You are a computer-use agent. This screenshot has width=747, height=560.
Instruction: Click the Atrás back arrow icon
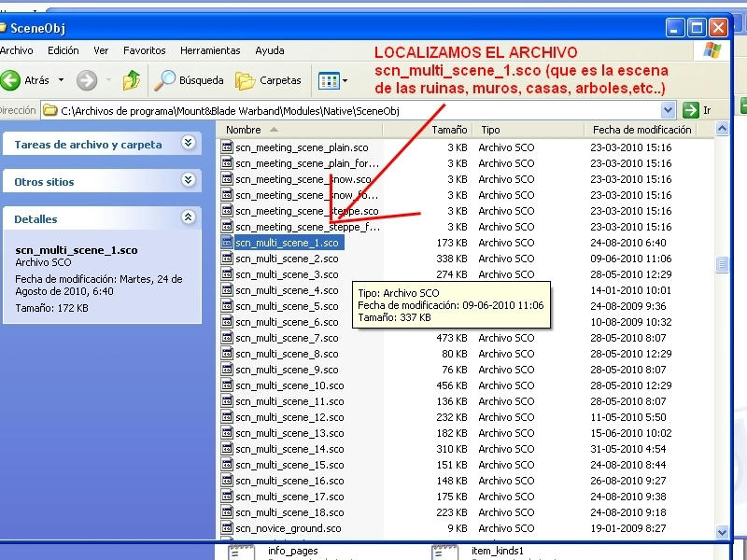(x=11, y=80)
